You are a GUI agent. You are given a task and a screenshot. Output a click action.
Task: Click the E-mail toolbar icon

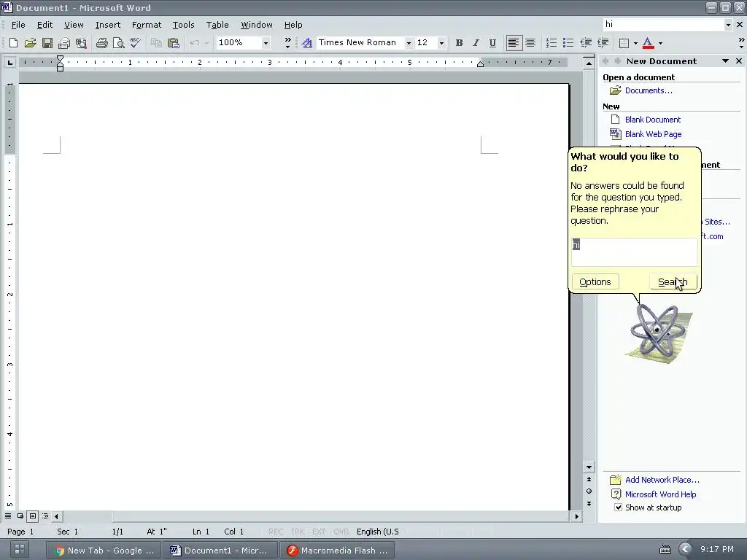(x=64, y=43)
